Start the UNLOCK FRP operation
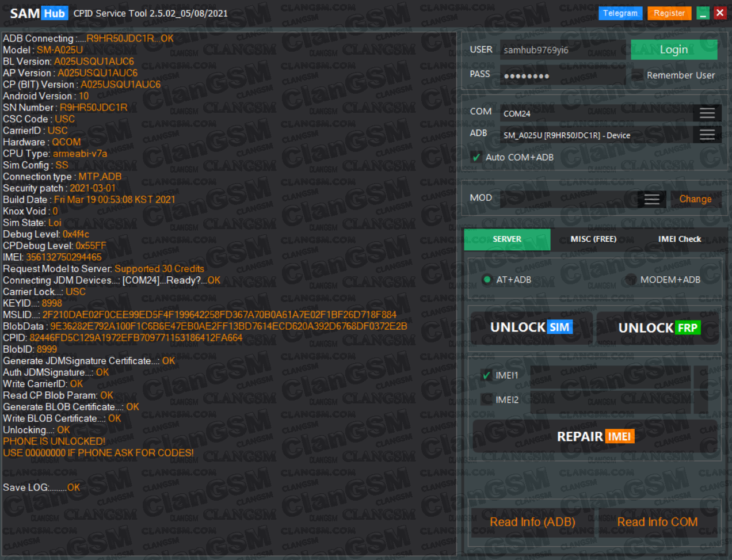The width and height of the screenshot is (732, 560). [x=658, y=327]
